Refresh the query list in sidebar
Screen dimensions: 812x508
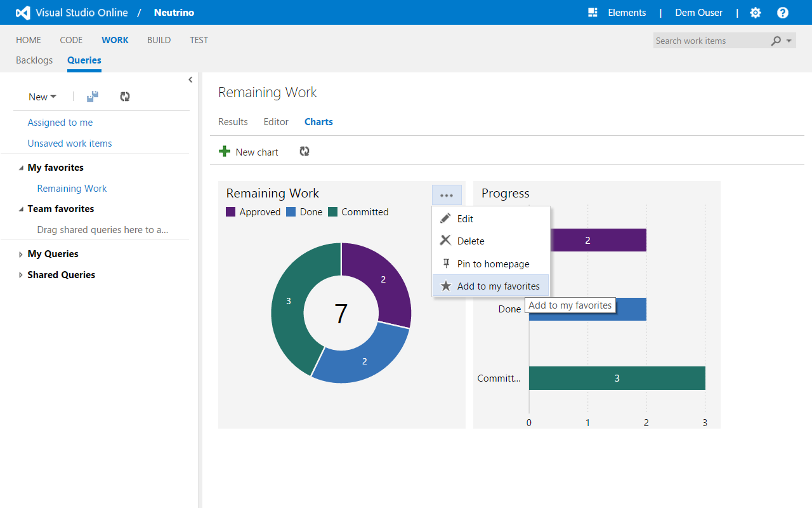point(125,97)
